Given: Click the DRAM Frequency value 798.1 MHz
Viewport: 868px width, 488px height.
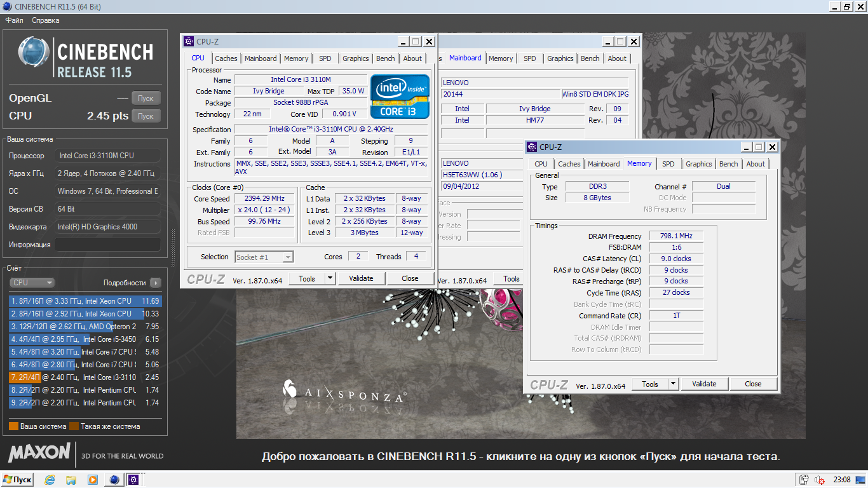Looking at the screenshot, I should [676, 236].
